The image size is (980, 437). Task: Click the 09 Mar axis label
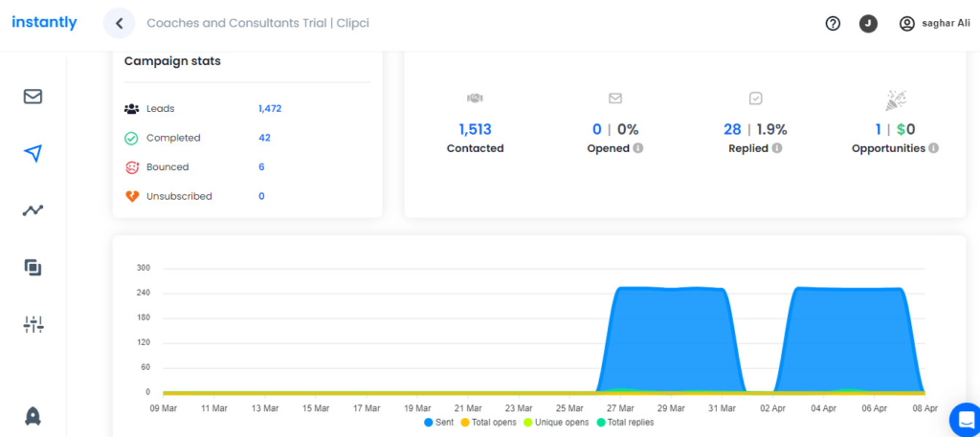point(163,408)
